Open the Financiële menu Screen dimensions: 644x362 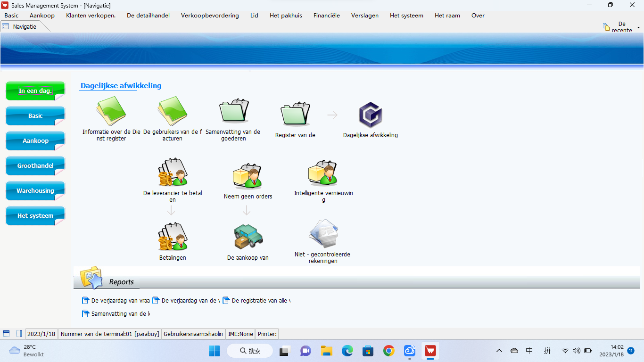click(x=326, y=16)
